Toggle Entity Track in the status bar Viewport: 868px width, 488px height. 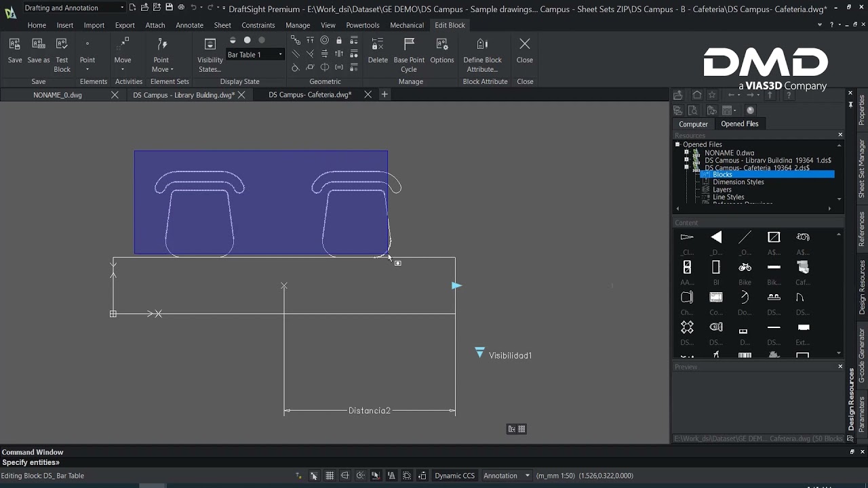click(391, 476)
